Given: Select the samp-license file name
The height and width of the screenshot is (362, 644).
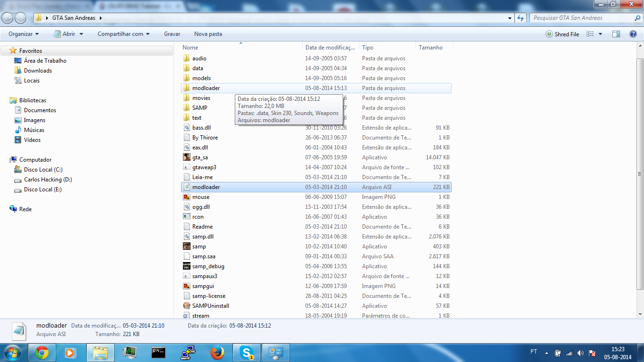Looking at the screenshot, I should pyautogui.click(x=209, y=296).
